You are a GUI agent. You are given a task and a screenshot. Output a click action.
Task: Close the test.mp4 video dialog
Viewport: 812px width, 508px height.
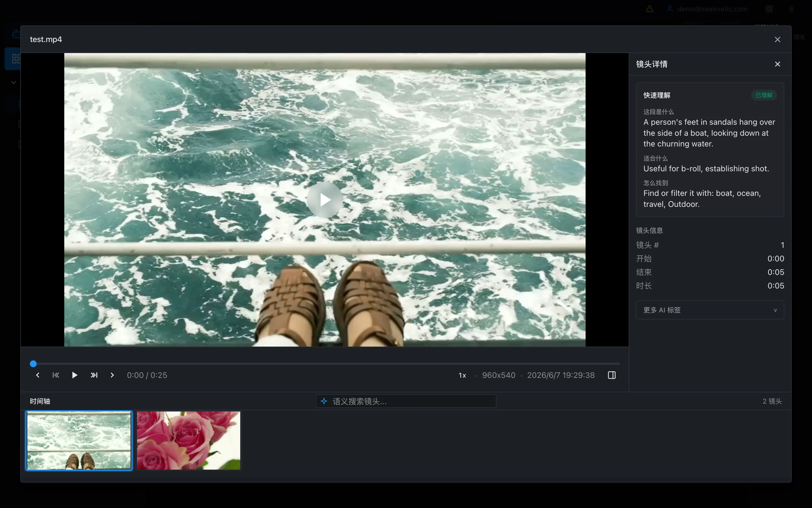pos(777,40)
